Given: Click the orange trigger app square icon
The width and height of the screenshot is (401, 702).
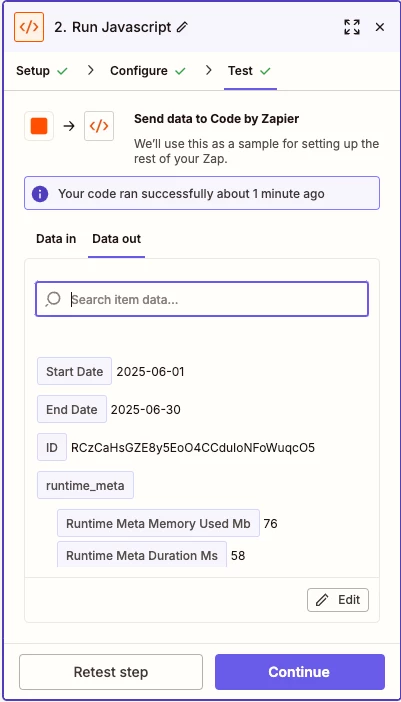Looking at the screenshot, I should click(39, 126).
